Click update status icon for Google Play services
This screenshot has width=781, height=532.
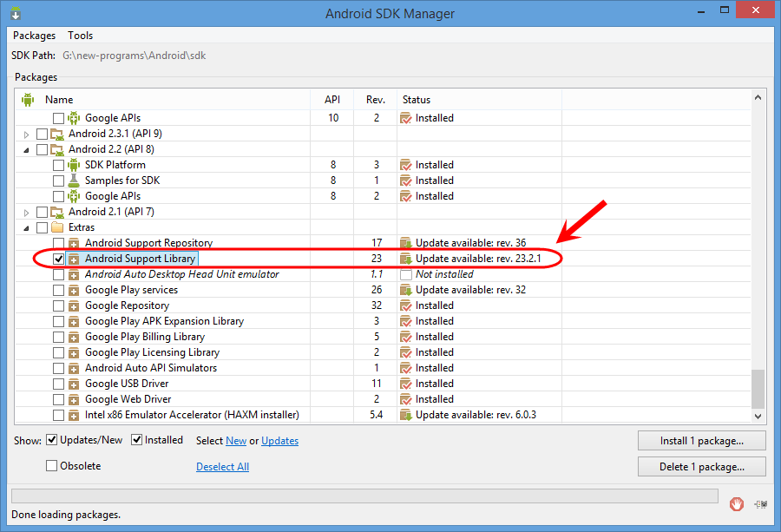click(406, 291)
